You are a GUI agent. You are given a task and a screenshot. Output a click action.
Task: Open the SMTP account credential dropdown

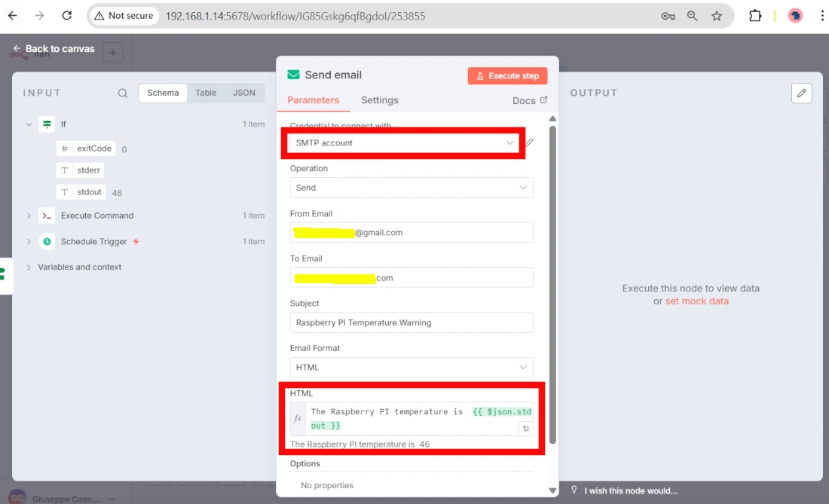pyautogui.click(x=403, y=143)
